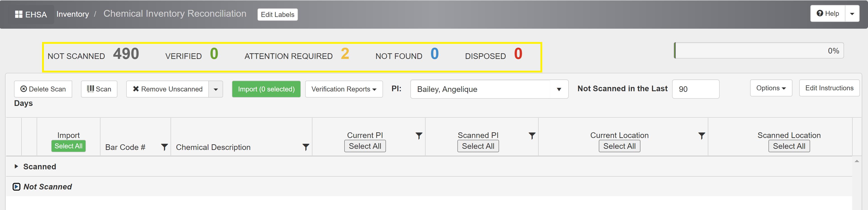This screenshot has width=868, height=210.
Task: Expand the Not Scanned group
Action: pyautogui.click(x=17, y=187)
